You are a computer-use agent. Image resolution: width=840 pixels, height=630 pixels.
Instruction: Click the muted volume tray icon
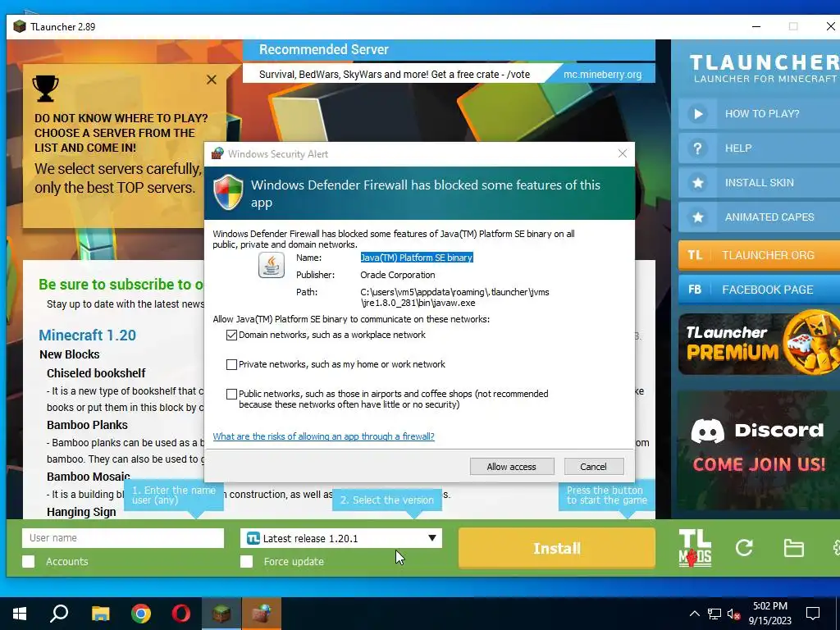734,614
